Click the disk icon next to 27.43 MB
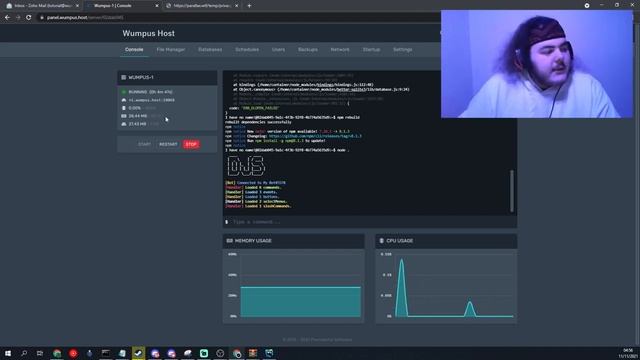Image resolution: width=640 pixels, height=360 pixels. pos(124,124)
